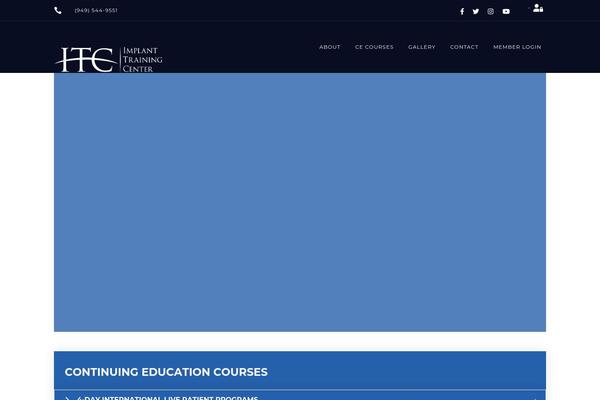Open the CE Courses menu item
This screenshot has height=400, width=600.
(x=374, y=47)
